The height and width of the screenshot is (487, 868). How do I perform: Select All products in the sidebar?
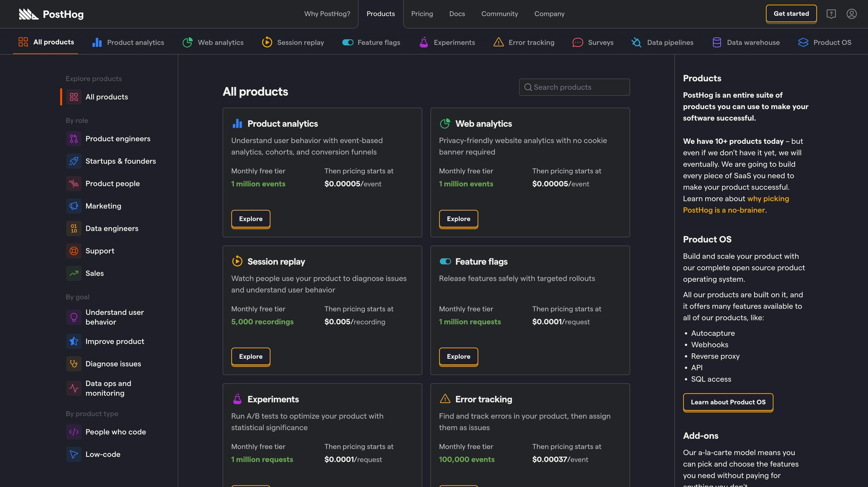tap(106, 97)
